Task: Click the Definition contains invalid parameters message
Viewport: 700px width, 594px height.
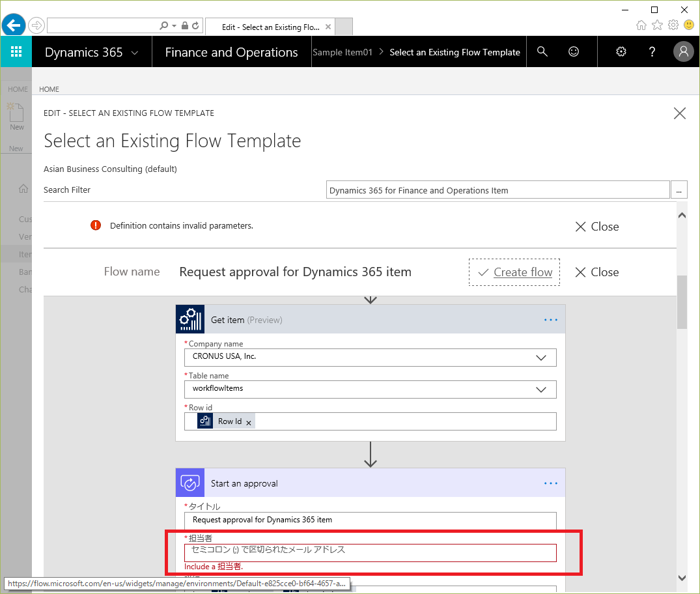Action: pyautogui.click(x=181, y=225)
